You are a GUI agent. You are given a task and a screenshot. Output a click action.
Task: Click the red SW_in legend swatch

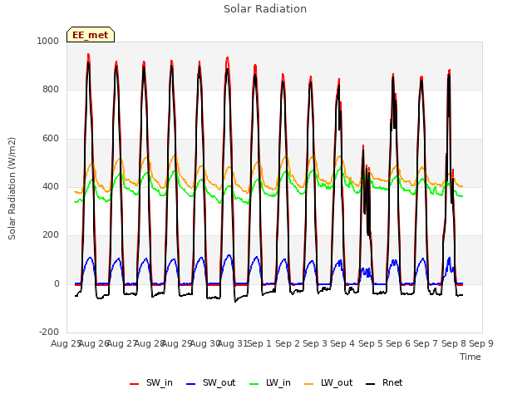[135, 384]
